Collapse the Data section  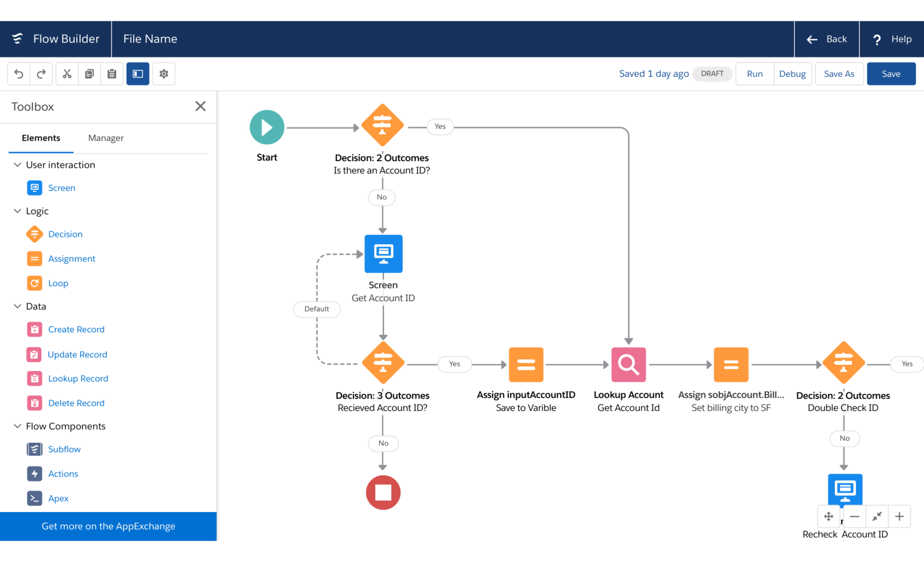tap(17, 306)
